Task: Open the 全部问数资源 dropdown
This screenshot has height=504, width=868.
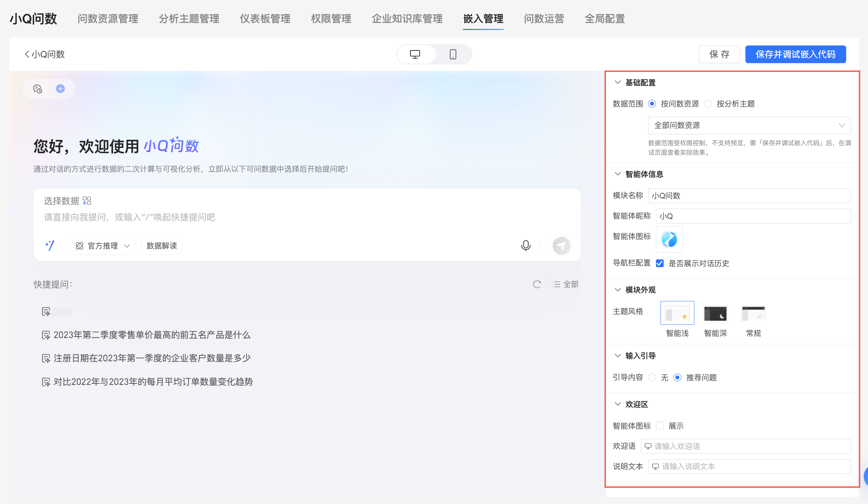Action: coord(749,125)
